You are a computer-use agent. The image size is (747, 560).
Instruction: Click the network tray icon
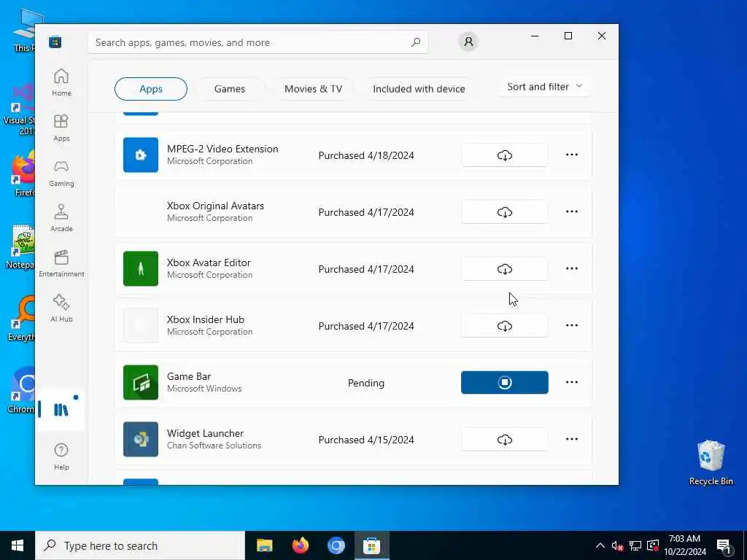click(x=635, y=545)
